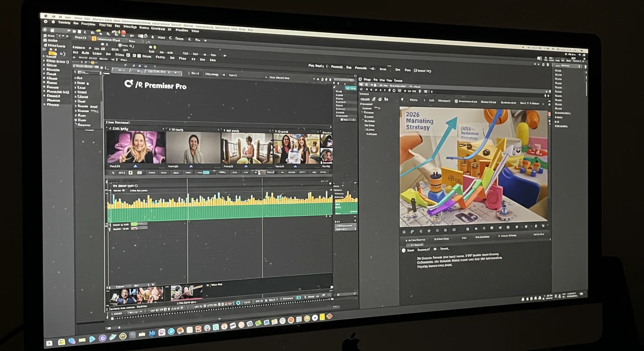The width and height of the screenshot is (644, 351).
Task: Open the purple circle app in the Dock
Action: [102, 338]
